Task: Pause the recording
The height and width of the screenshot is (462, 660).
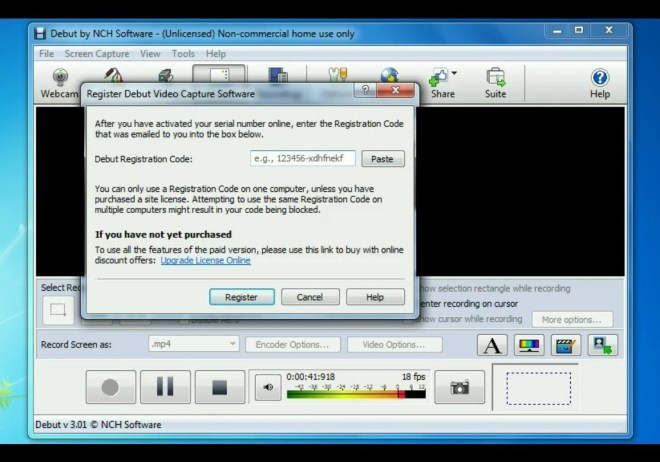Action: [165, 387]
